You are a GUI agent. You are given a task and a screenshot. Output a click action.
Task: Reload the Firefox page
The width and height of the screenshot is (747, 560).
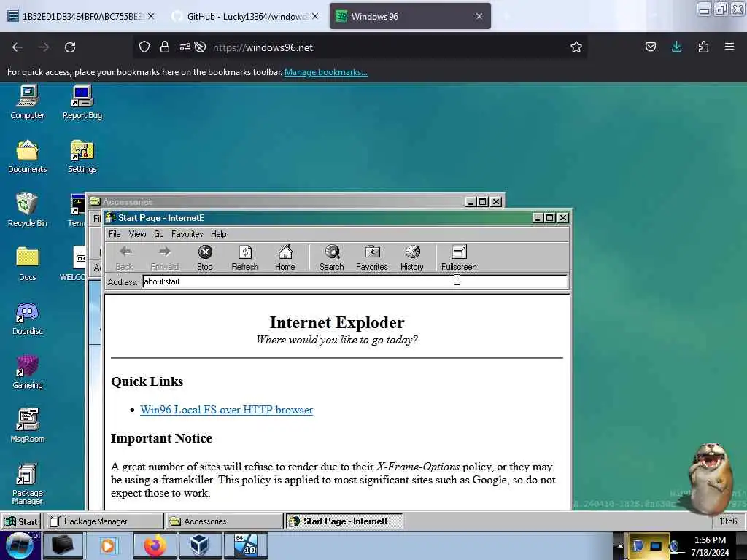pos(70,47)
